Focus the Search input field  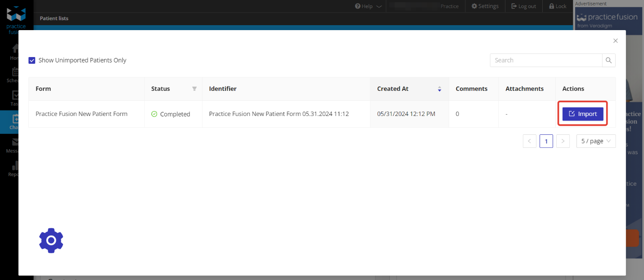[x=545, y=60]
